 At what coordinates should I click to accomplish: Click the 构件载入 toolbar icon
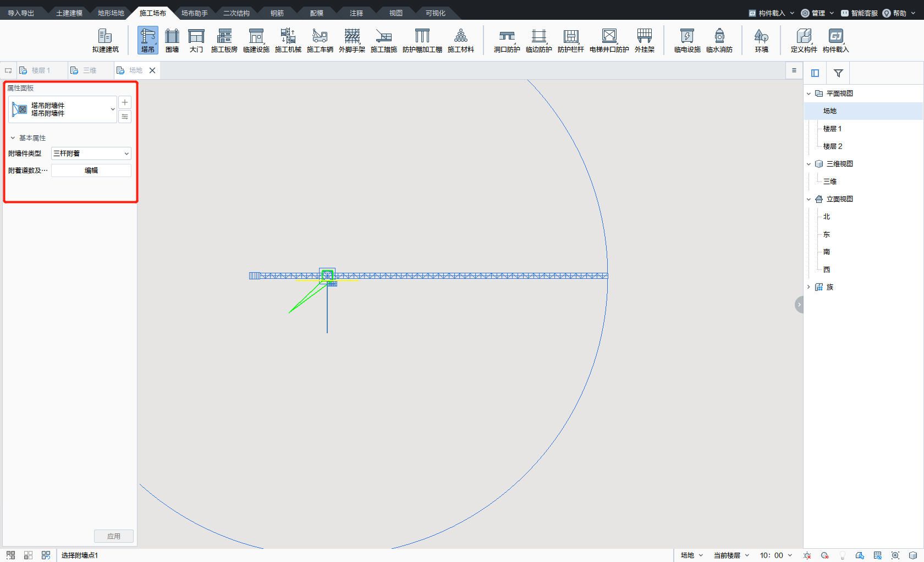[835, 40]
